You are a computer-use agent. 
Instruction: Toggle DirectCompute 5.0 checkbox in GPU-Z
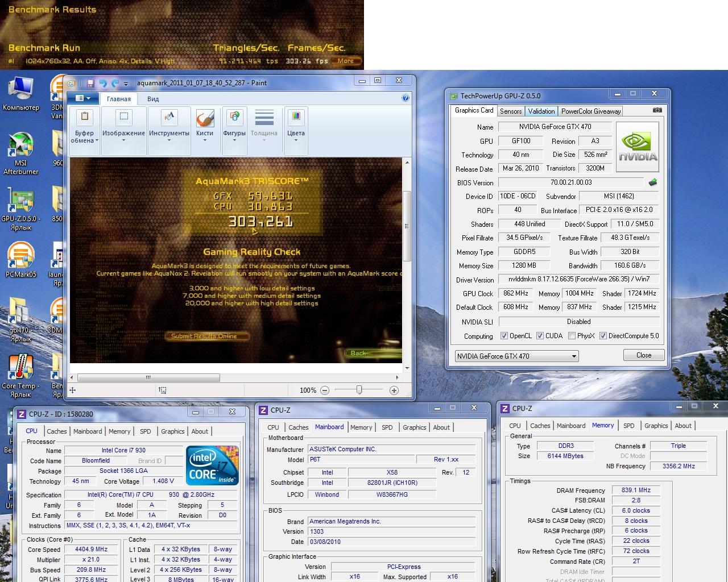(603, 336)
